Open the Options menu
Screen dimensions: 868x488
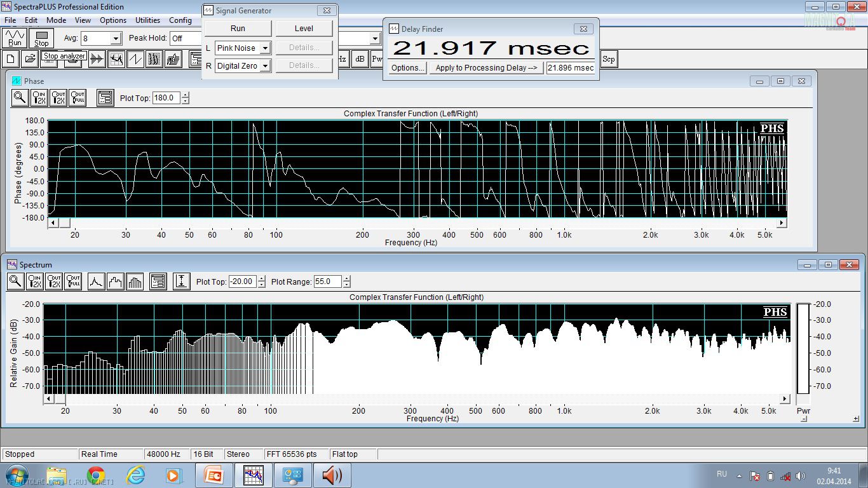(x=113, y=20)
